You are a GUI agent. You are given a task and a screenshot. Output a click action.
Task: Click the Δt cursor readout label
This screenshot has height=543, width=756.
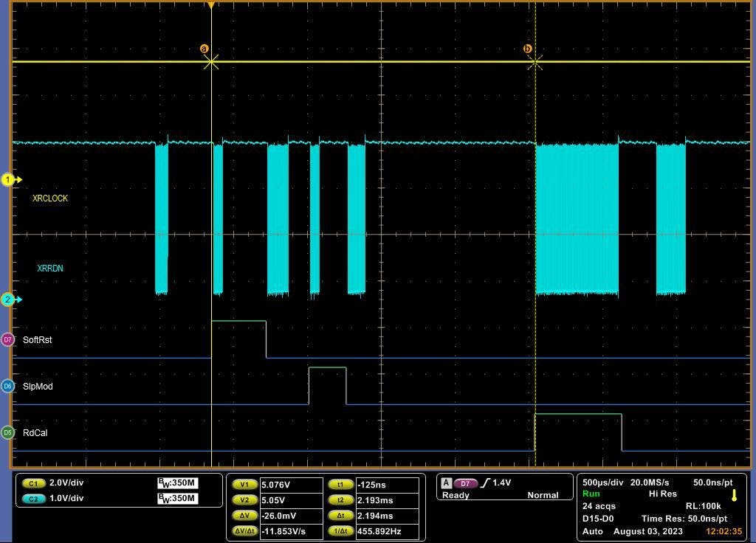pos(340,516)
